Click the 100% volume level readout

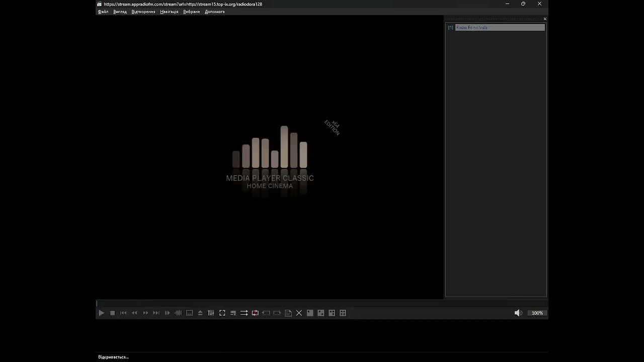click(537, 313)
